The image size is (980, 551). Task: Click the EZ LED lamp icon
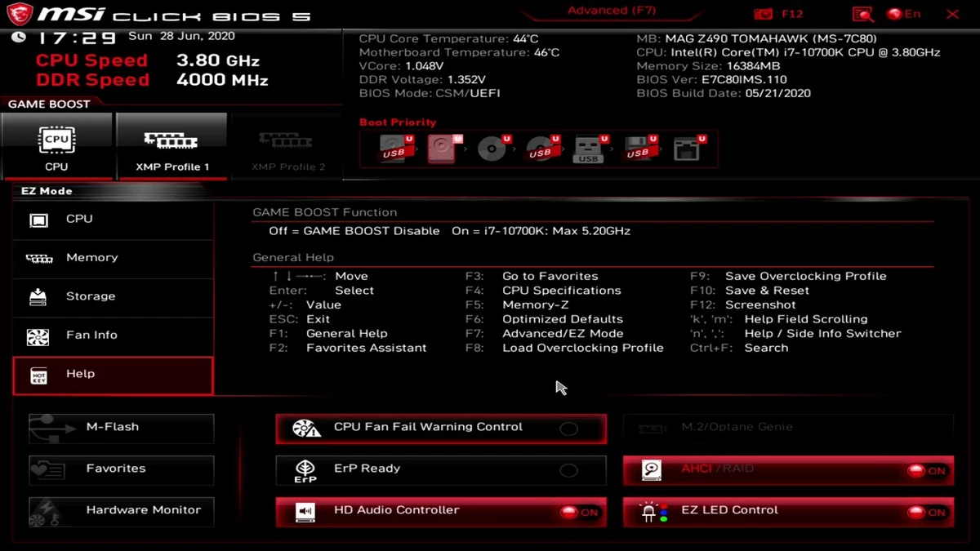[652, 513]
